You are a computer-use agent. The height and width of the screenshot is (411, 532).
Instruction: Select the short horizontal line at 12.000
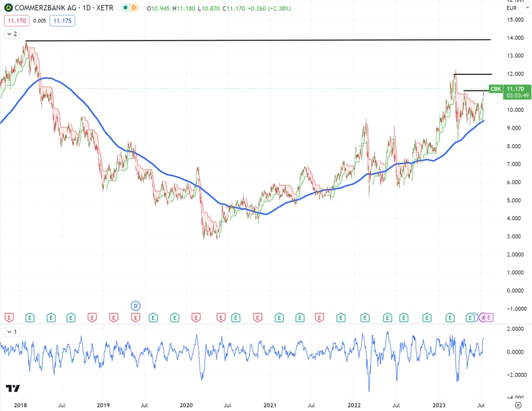tap(473, 74)
